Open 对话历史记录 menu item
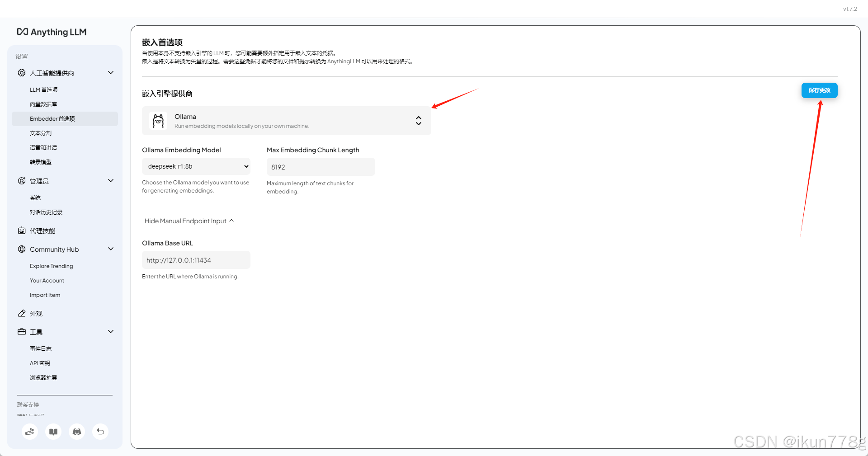Screen dimensions: 868x456 pos(46,212)
